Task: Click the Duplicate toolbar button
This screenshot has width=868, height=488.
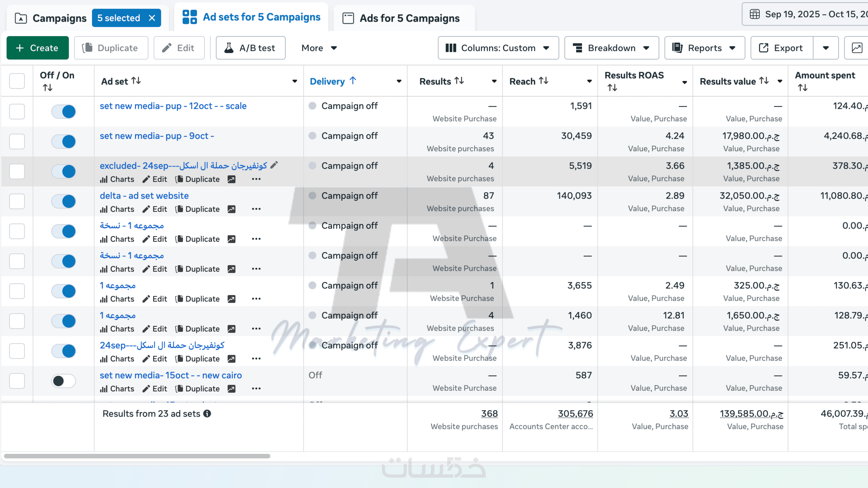Action: (x=111, y=48)
